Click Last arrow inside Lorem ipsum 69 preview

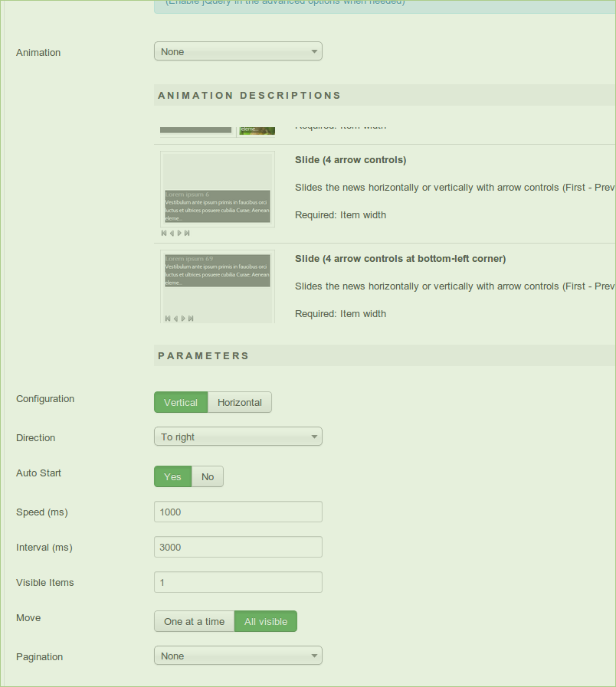tap(191, 319)
